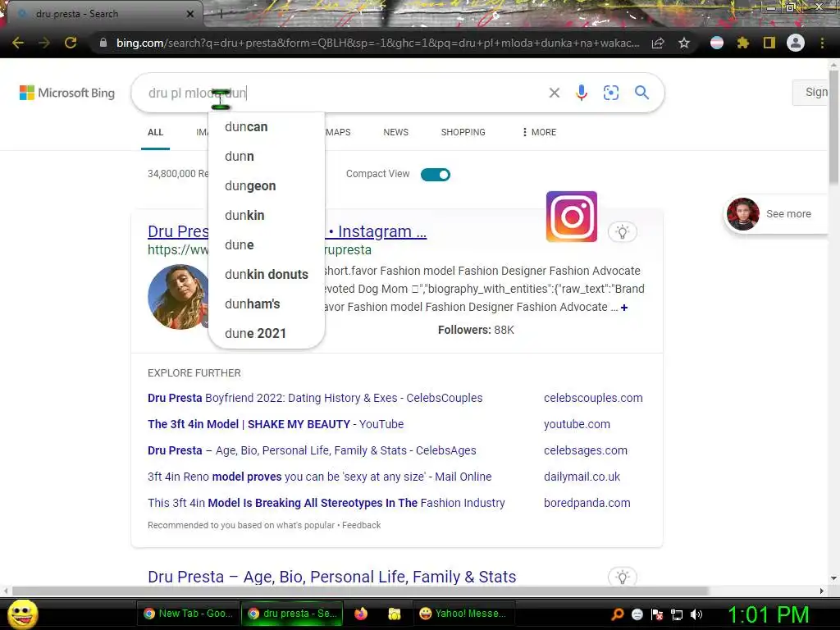Reload the page with the refresh icon
Image resolution: width=840 pixels, height=630 pixels.
(x=71, y=43)
